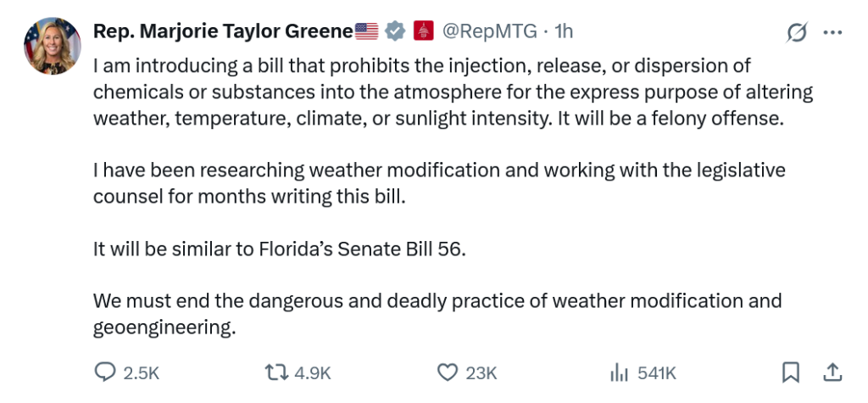Click the 2.5K replies count
Image resolution: width=868 pixels, height=403 pixels.
point(142,372)
